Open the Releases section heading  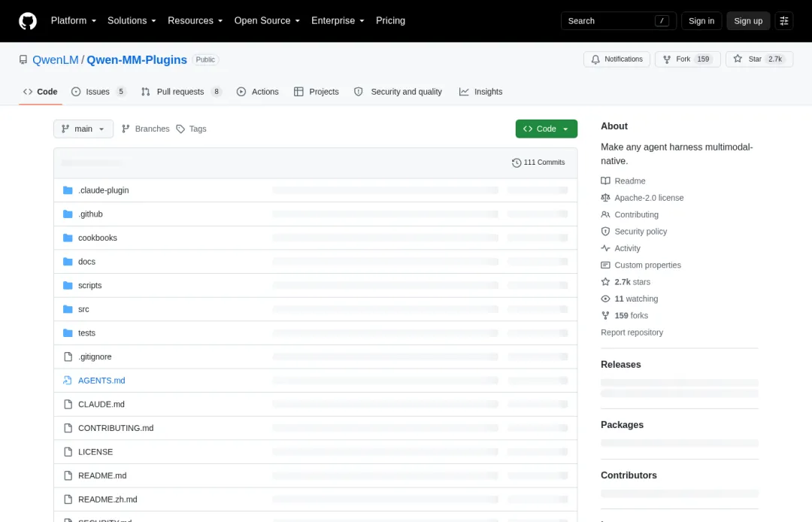(x=621, y=365)
